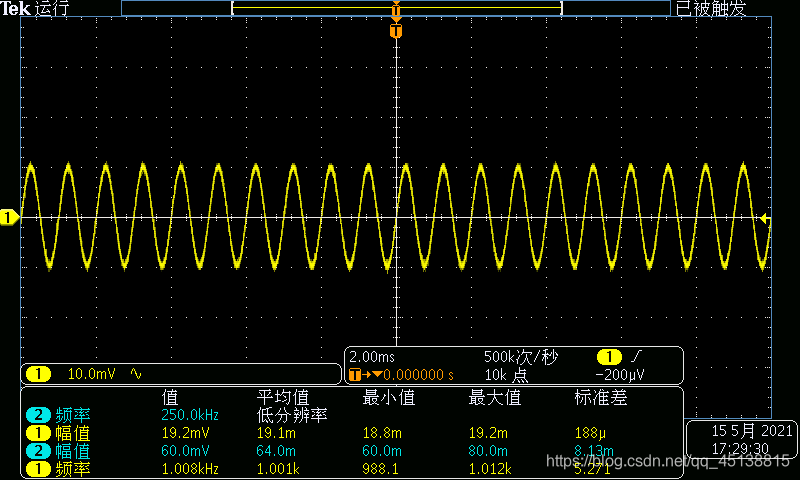Click the 19.2m maximum amplitude value

pyautogui.click(x=488, y=433)
